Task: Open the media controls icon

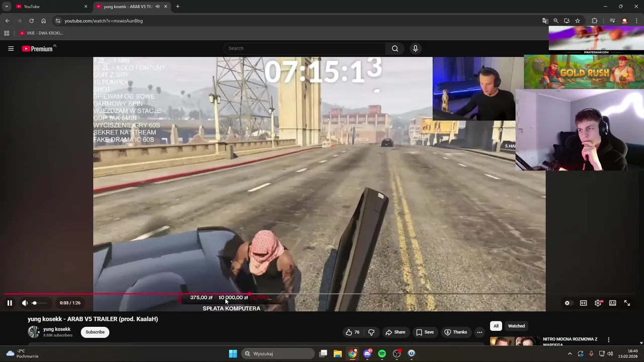Action: coord(612,21)
